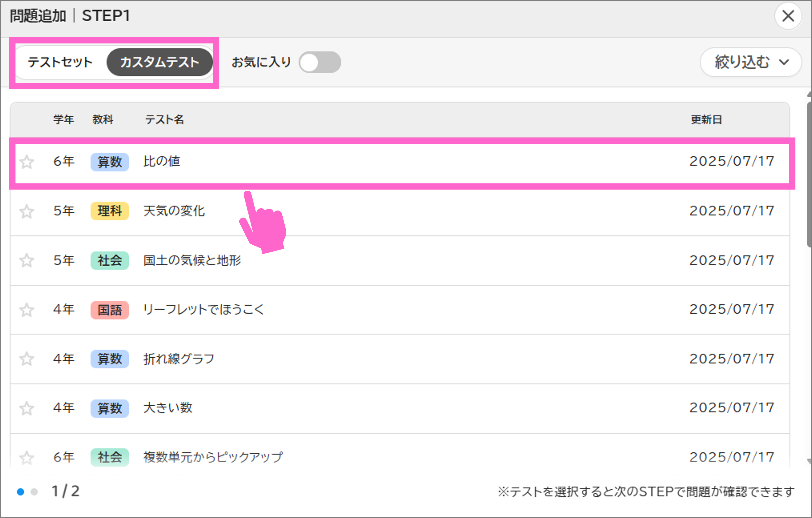The width and height of the screenshot is (812, 518).
Task: Click the 更新日 column header
Action: tap(706, 120)
